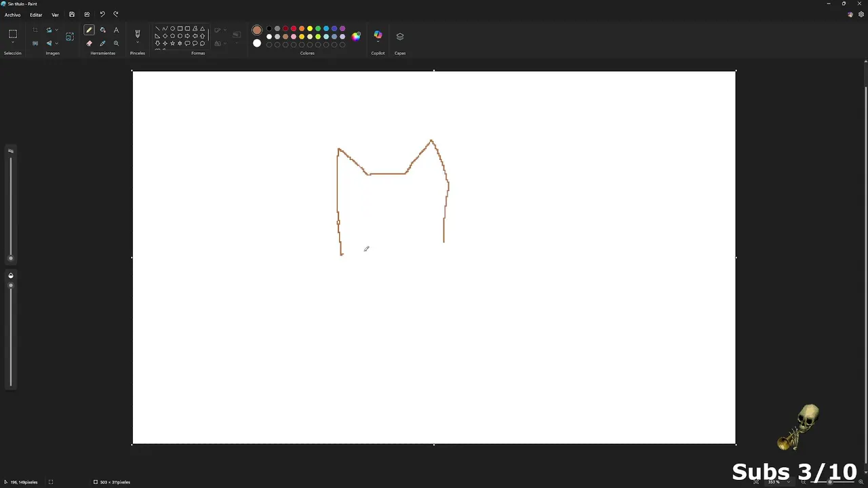This screenshot has height=488, width=868.
Task: Open the zoom percentage dropdown
Action: point(788,482)
